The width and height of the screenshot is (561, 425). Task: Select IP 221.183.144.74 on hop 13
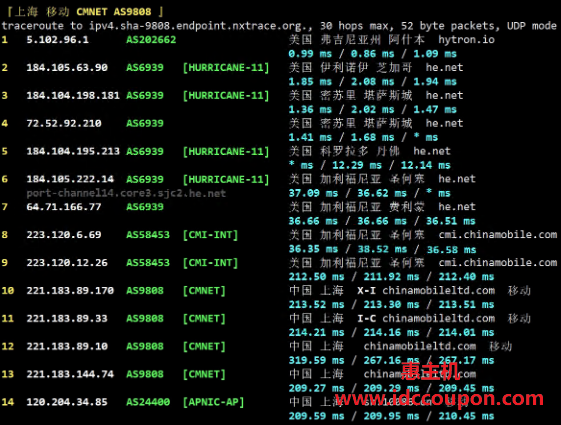[x=70, y=374]
